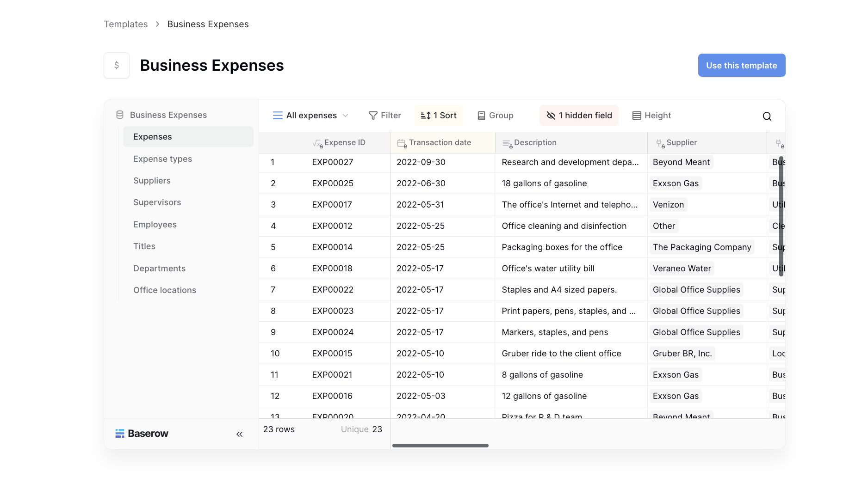868x477 pixels.
Task: Click the Expense ID formula field icon
Action: coord(317,143)
